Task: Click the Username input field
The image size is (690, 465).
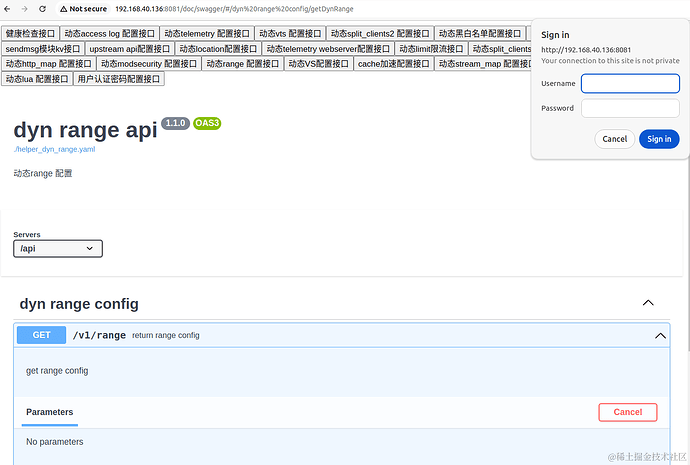Action: (x=630, y=83)
